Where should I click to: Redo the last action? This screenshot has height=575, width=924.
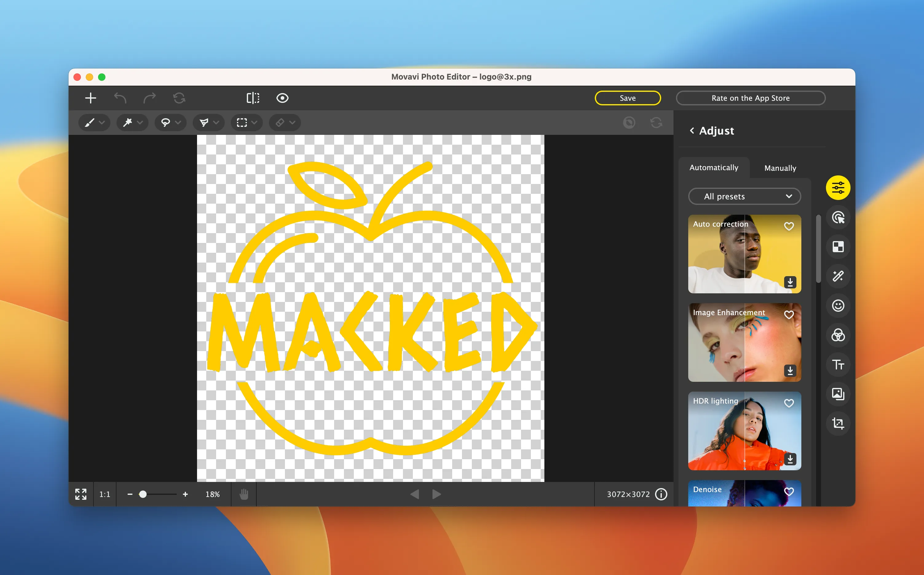tap(150, 98)
